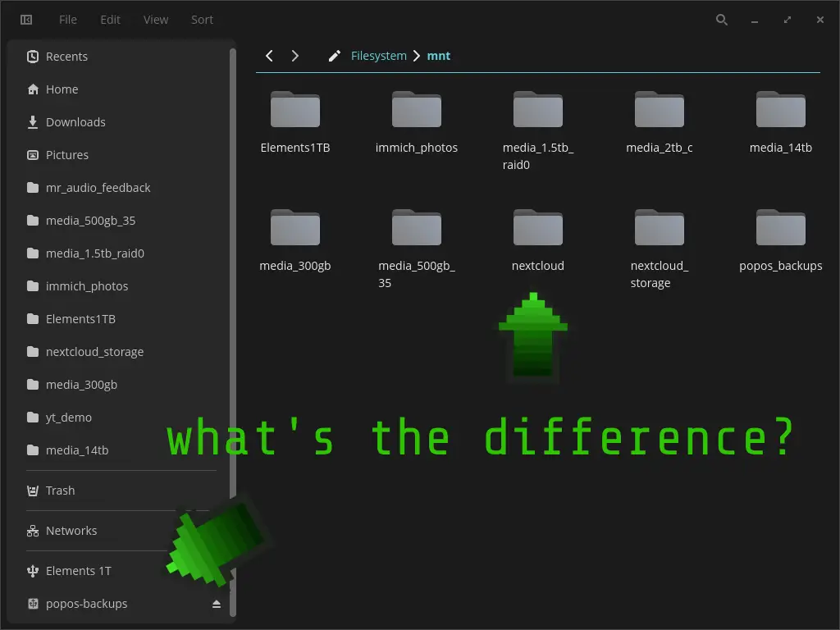Click the search magnifier icon

[x=722, y=20]
